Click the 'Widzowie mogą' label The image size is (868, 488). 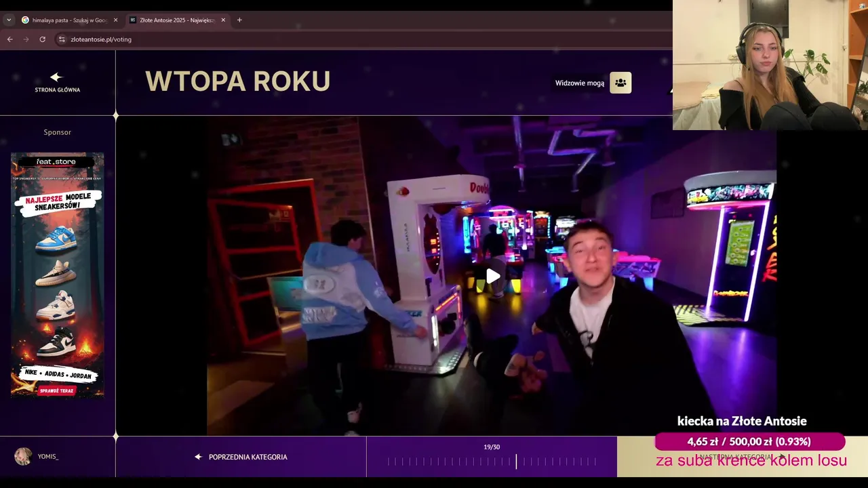pyautogui.click(x=580, y=83)
